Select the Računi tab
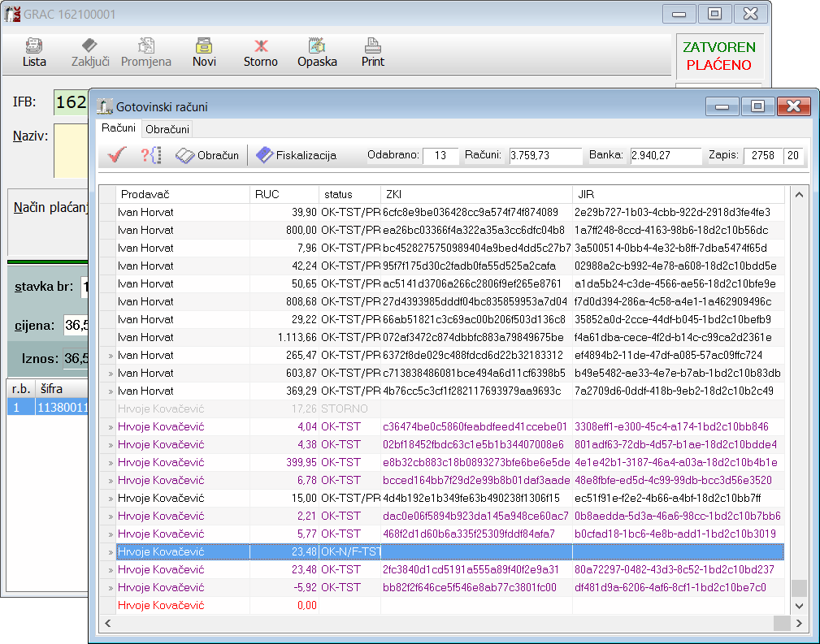 click(x=119, y=129)
